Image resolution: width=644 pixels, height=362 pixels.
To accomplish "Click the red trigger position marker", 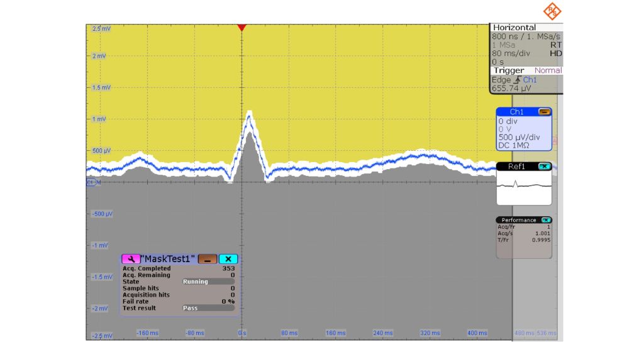I will point(242,28).
